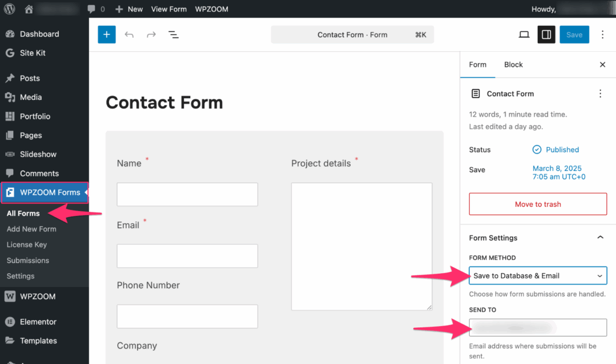Select WPZOOM Forms menu item
The height and width of the screenshot is (364, 616).
tap(45, 192)
